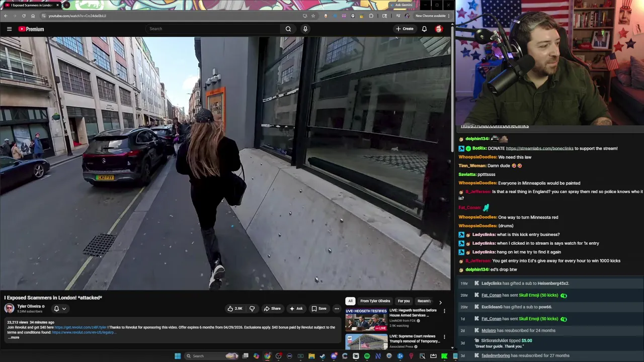Open the Supreme Court reviews video thumbnail
This screenshot has height=362, width=644.
point(366,341)
